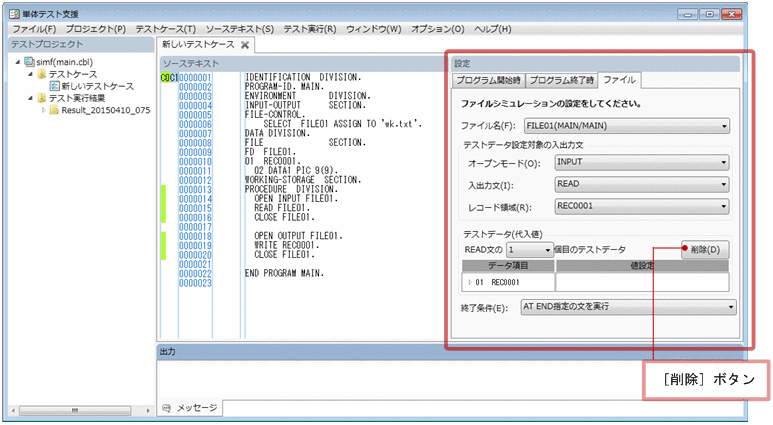Click line number 0000014 in source
This screenshot has height=425, width=773.
195,199
